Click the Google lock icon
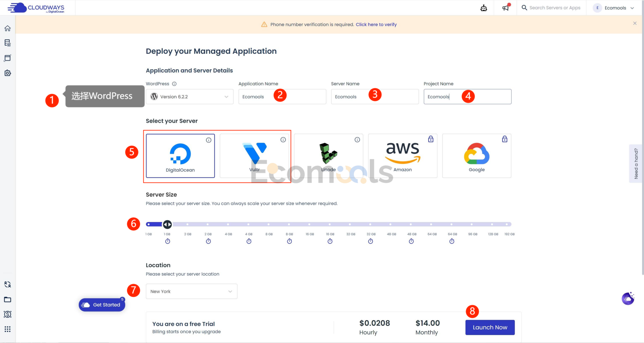This screenshot has height=343, width=644. pyautogui.click(x=504, y=139)
